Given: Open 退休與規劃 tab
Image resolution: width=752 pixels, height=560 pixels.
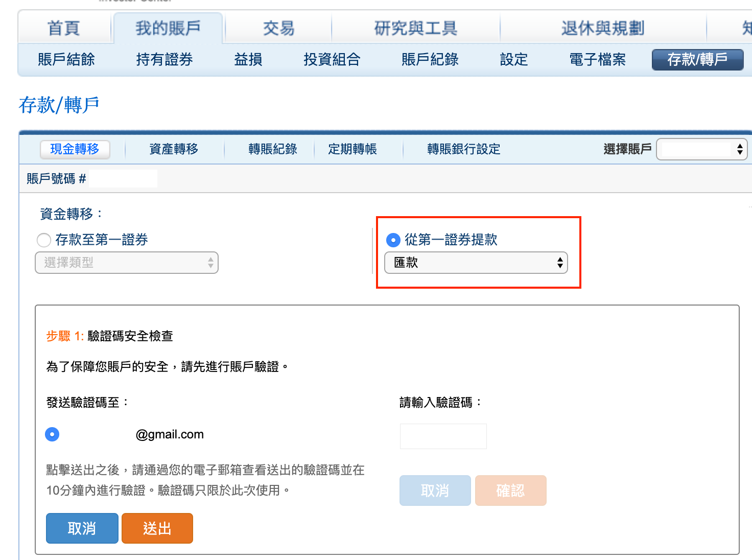Looking at the screenshot, I should pos(603,28).
